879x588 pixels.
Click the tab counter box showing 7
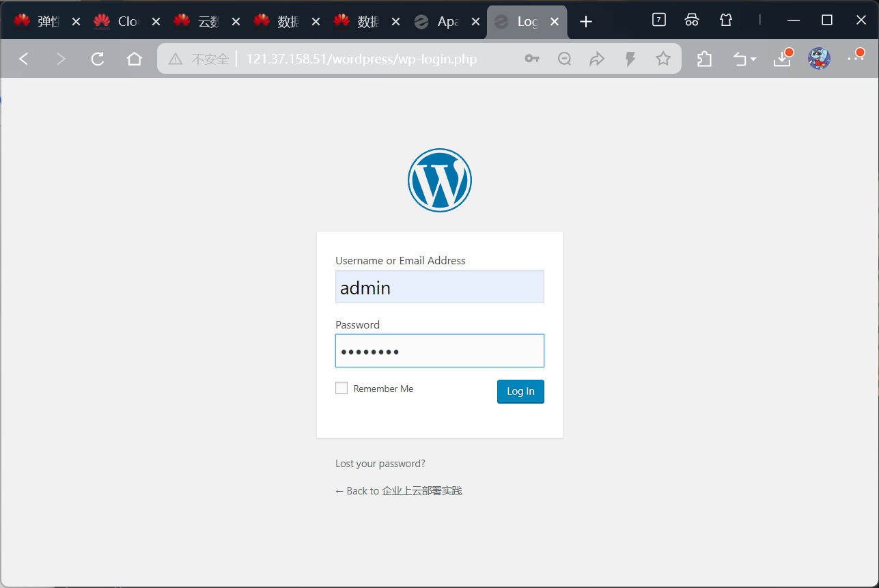tap(658, 20)
